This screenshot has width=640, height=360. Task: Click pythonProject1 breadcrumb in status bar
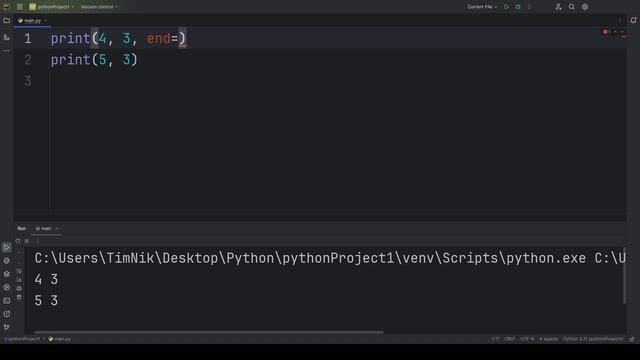(x=22, y=339)
